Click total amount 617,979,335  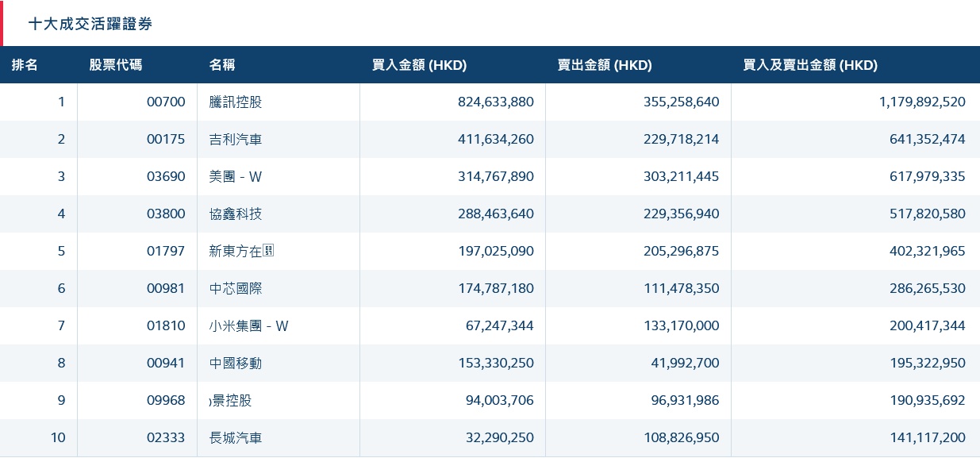click(928, 176)
